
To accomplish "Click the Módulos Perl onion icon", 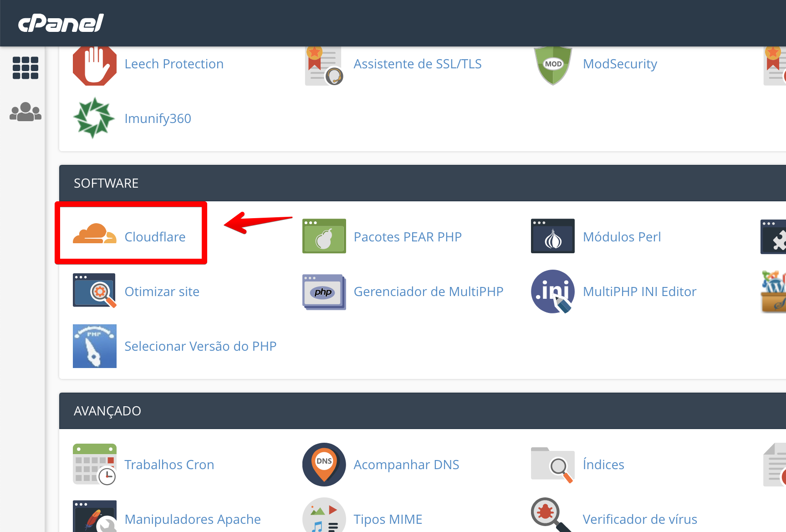I will pos(553,236).
